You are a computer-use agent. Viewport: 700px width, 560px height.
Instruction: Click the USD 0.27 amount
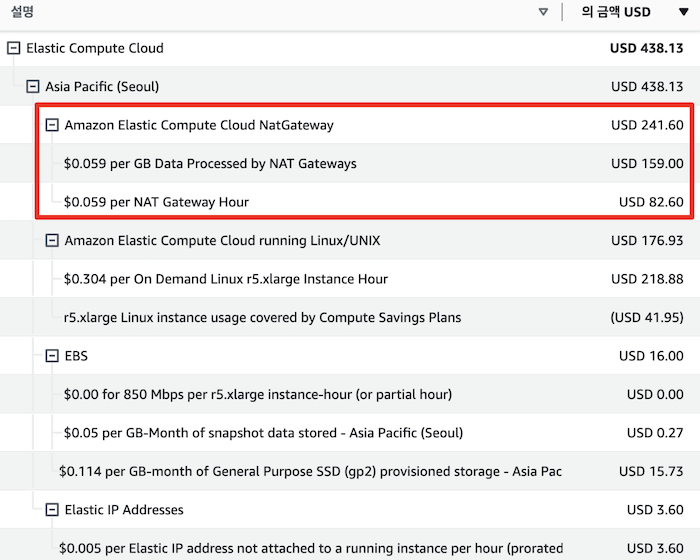tap(655, 433)
